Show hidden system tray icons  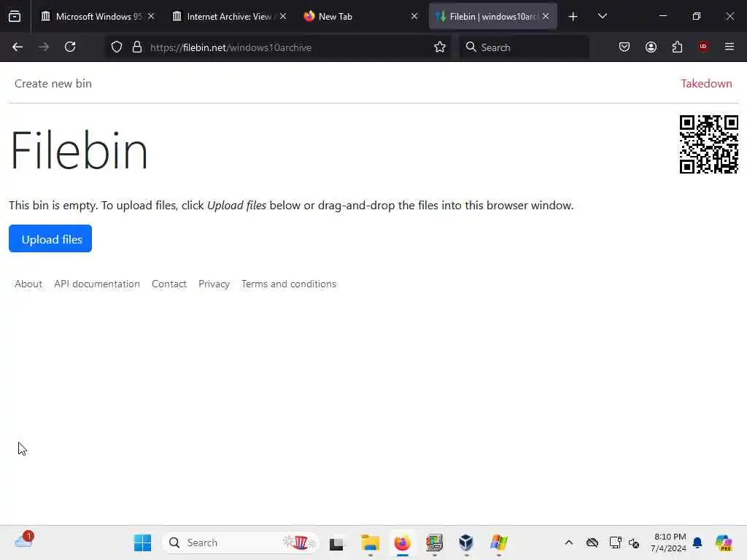click(569, 542)
